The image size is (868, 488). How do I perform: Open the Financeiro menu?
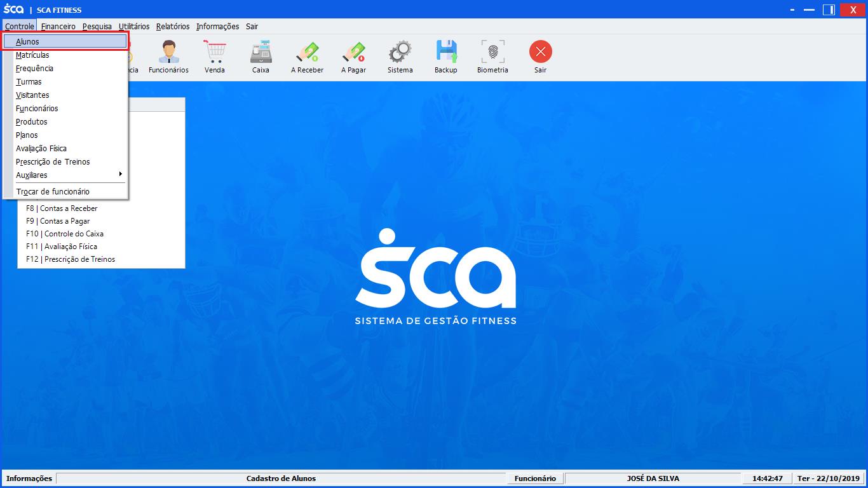pyautogui.click(x=58, y=26)
